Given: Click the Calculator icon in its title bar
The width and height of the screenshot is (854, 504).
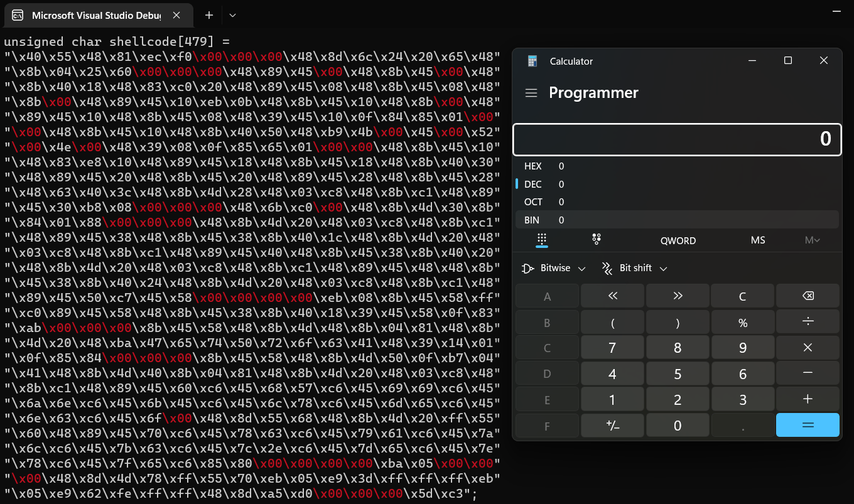Looking at the screenshot, I should [x=532, y=60].
